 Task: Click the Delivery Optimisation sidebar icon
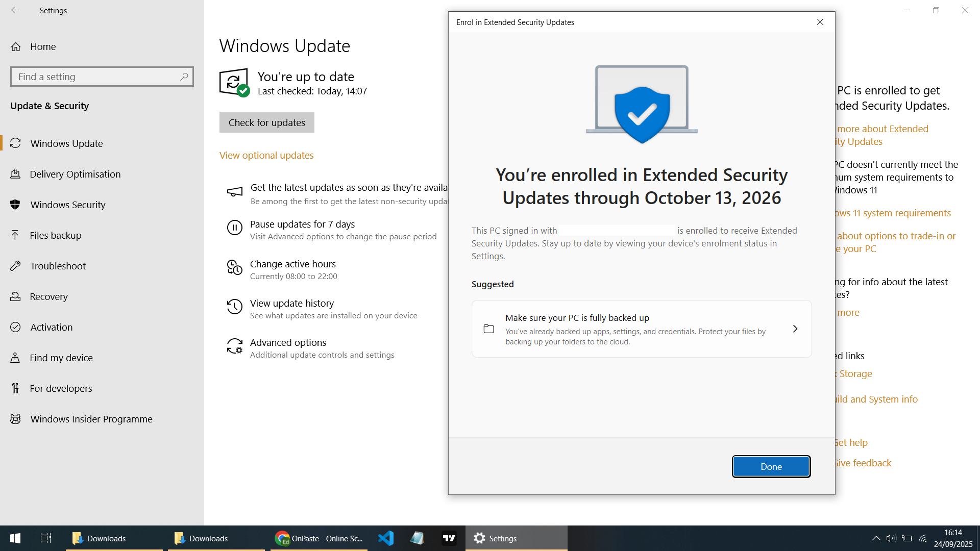15,174
